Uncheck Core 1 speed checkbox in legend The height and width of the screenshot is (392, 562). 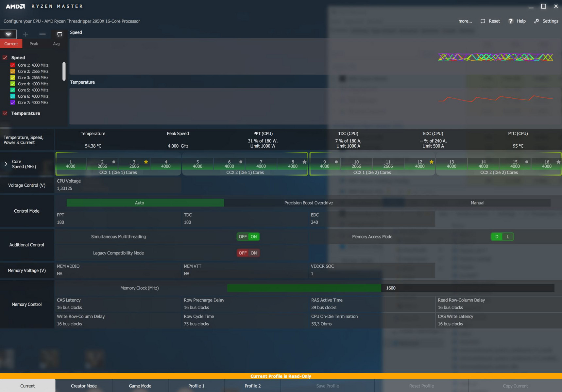(13, 65)
